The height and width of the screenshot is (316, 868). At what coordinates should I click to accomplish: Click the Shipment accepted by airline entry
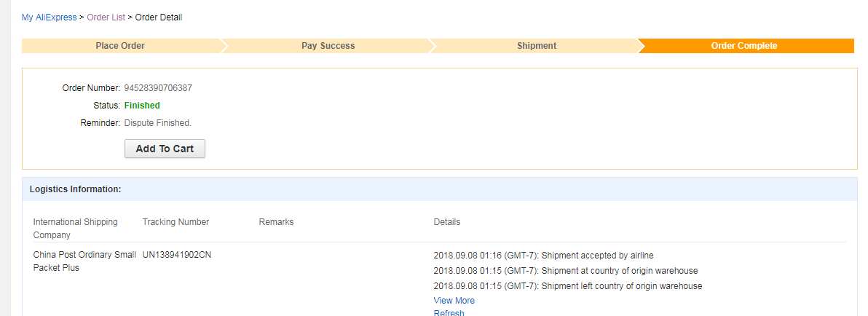click(543, 256)
